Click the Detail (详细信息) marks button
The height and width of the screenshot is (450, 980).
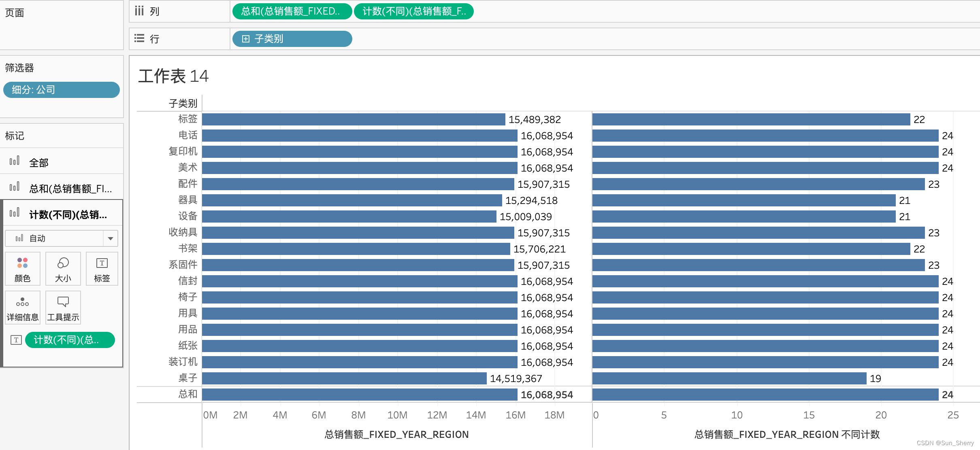[23, 308]
